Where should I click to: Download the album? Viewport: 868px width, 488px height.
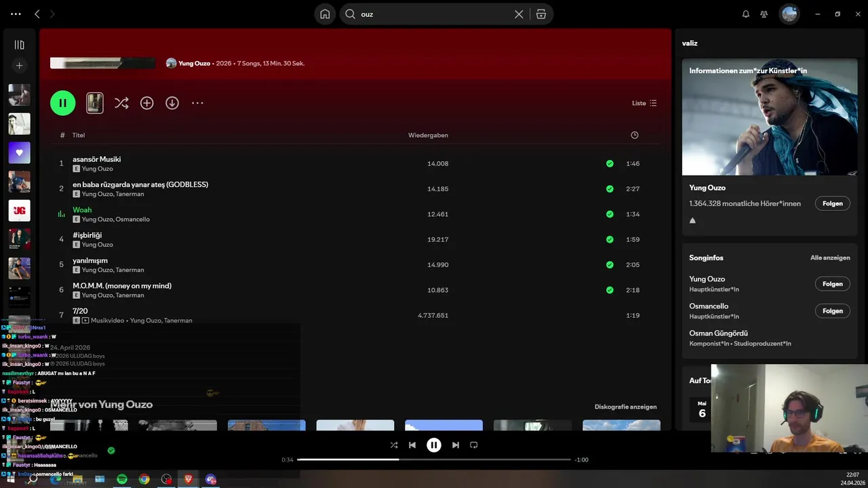[x=172, y=103]
